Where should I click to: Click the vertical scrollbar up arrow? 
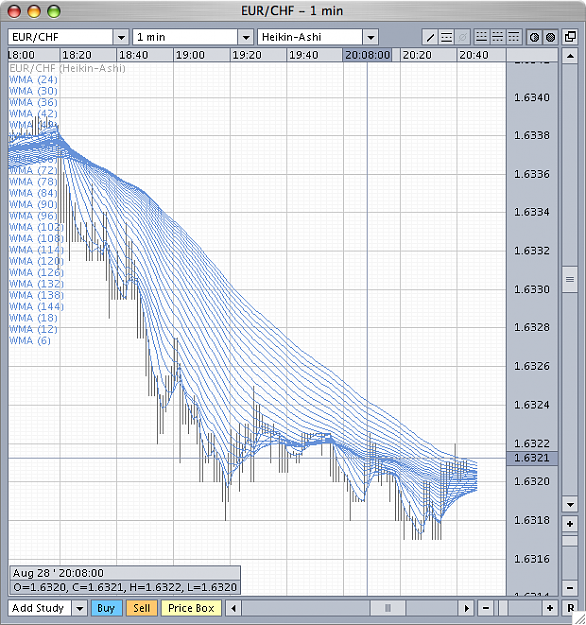(x=570, y=56)
